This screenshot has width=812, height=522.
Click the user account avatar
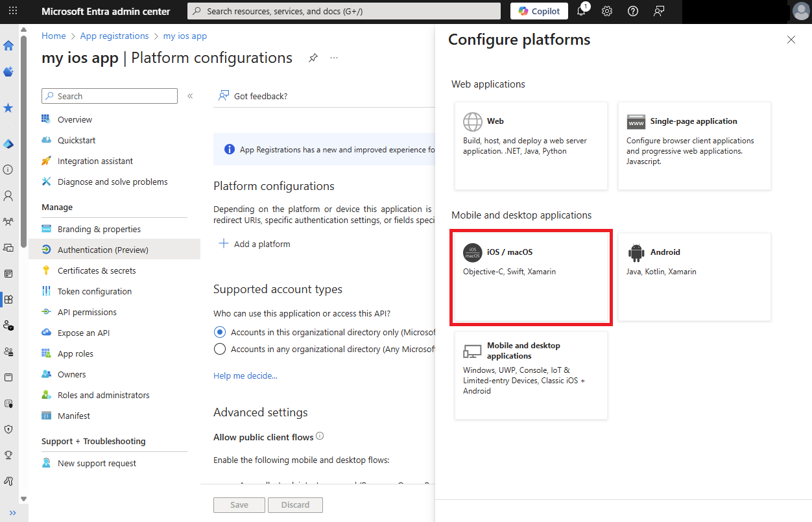pyautogui.click(x=801, y=11)
